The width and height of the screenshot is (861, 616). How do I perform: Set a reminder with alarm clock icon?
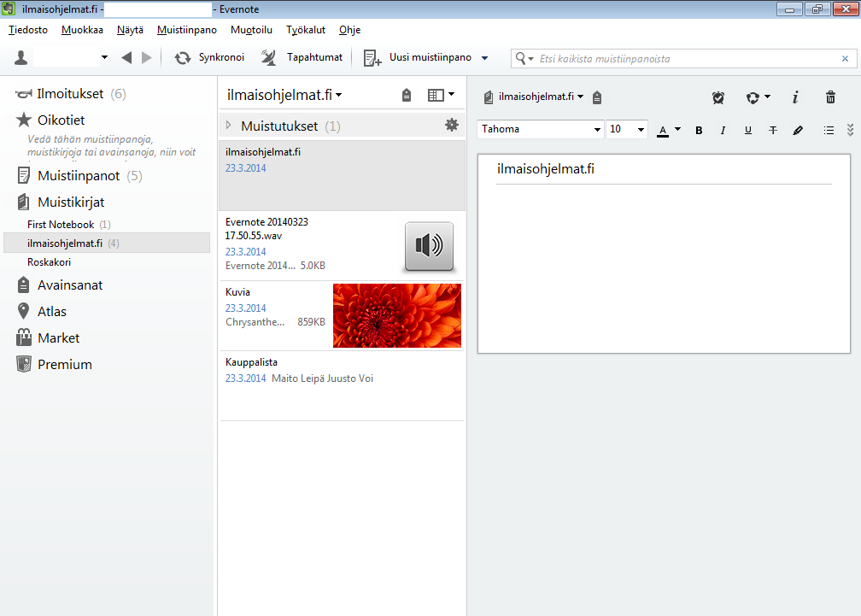(x=718, y=97)
